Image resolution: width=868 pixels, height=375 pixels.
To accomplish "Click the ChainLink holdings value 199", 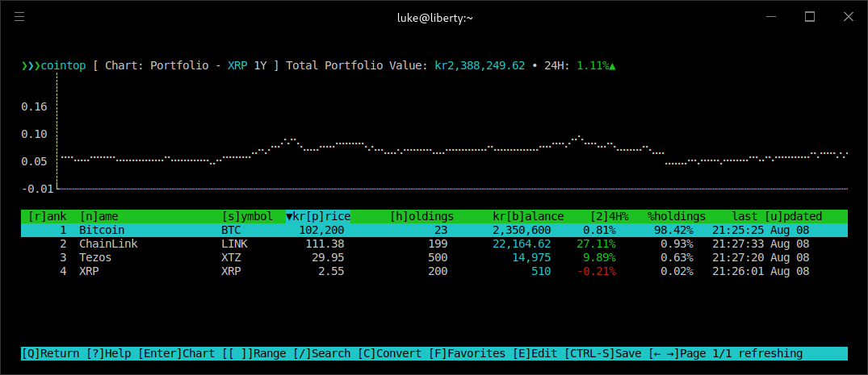I will [438, 244].
